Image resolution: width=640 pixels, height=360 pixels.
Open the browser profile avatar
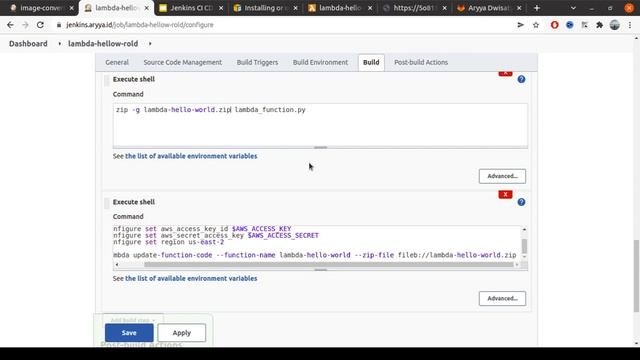coord(615,25)
